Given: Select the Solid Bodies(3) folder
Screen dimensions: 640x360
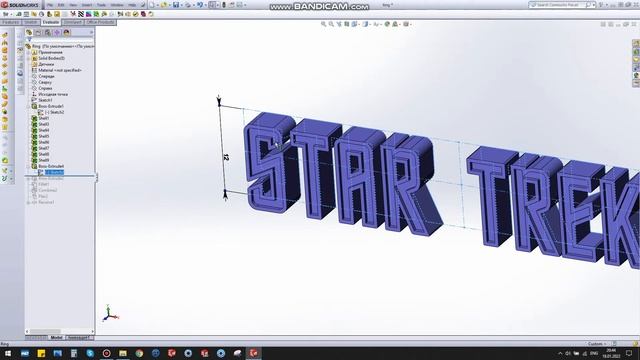Looking at the screenshot, I should coord(51,58).
